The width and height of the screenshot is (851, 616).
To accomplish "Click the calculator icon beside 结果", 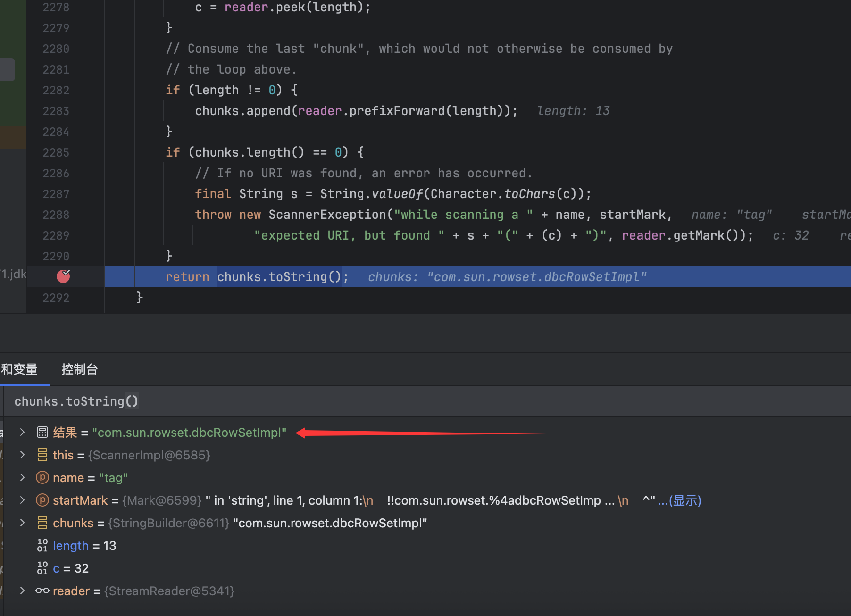I will [x=42, y=432].
